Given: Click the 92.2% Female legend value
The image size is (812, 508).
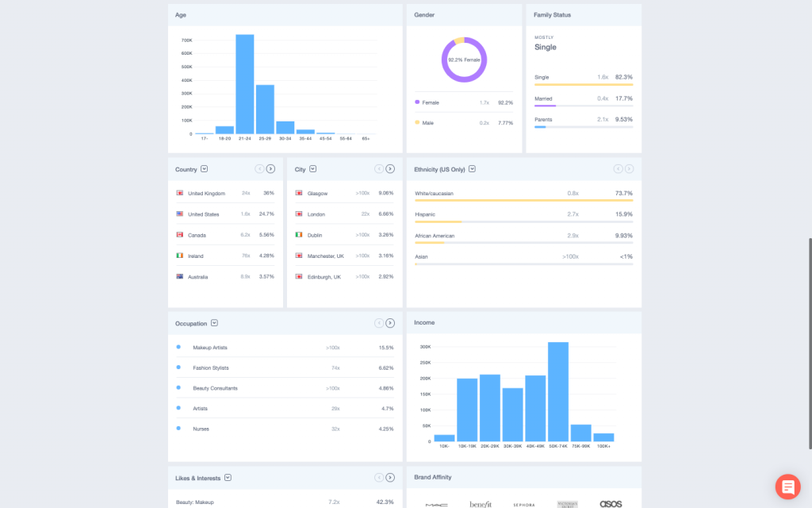Looking at the screenshot, I should (505, 102).
